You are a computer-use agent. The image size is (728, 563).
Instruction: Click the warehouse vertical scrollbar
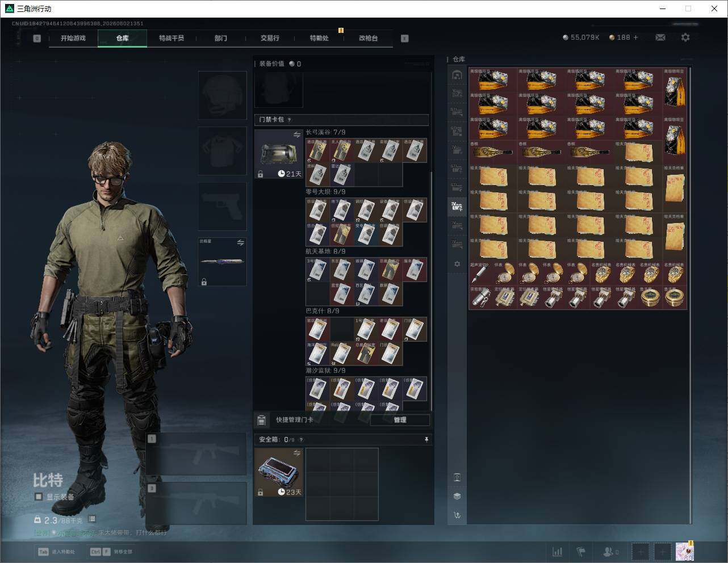691,295
